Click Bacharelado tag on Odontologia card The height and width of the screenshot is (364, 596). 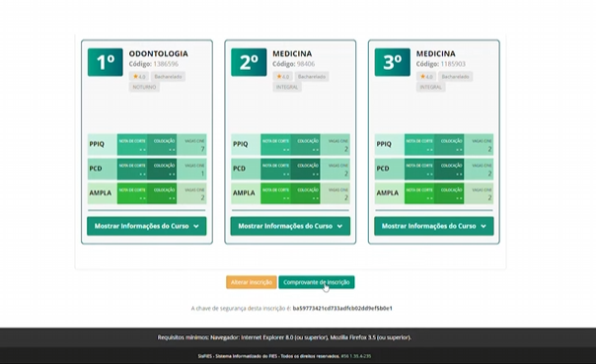(x=168, y=76)
